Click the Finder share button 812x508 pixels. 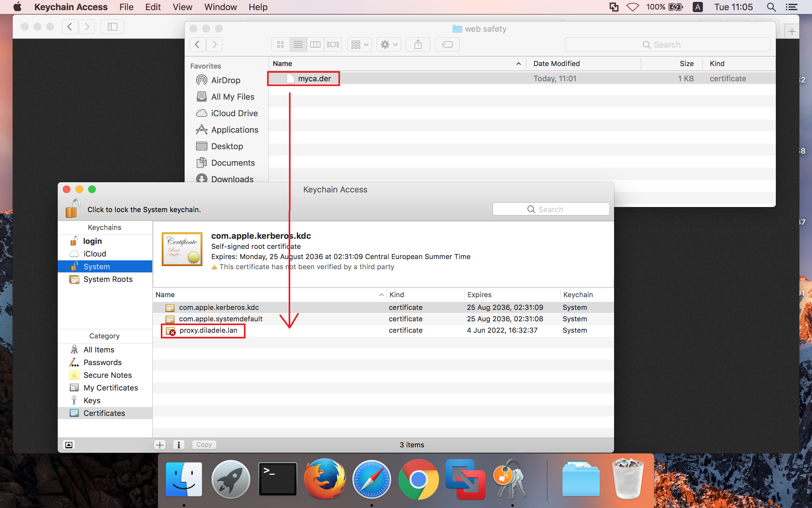tap(418, 44)
